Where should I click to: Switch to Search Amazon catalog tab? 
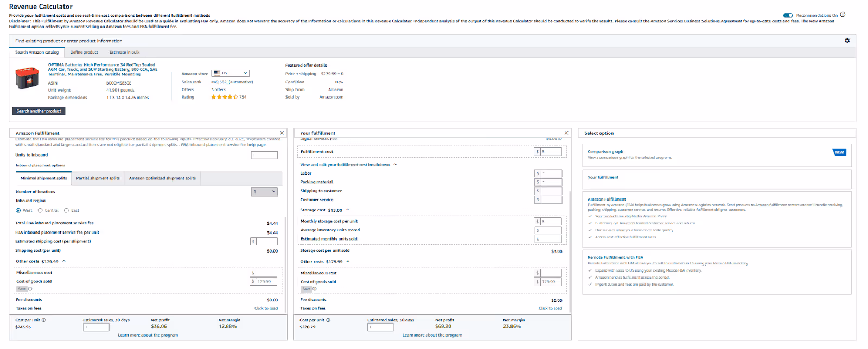tap(37, 52)
